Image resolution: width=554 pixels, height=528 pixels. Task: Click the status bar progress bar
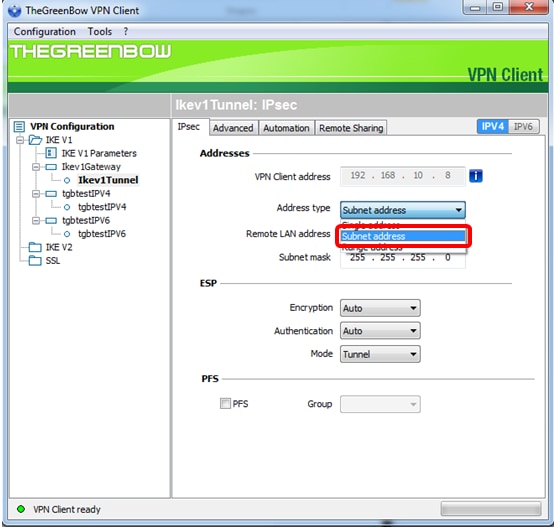491,509
